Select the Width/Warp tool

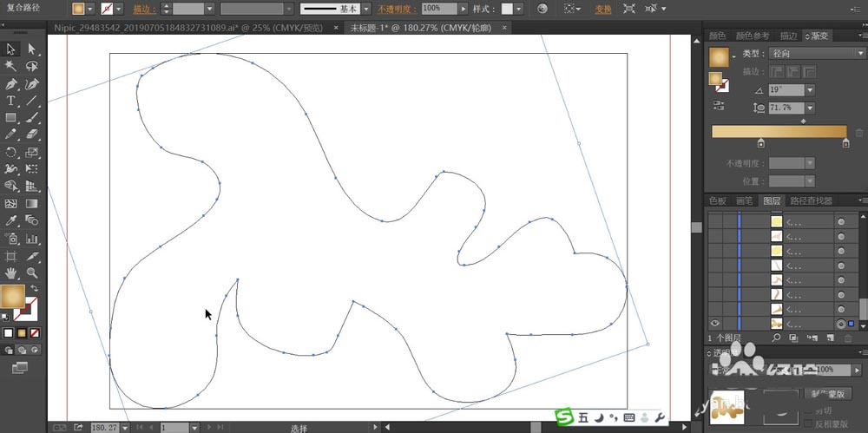pyautogui.click(x=10, y=168)
